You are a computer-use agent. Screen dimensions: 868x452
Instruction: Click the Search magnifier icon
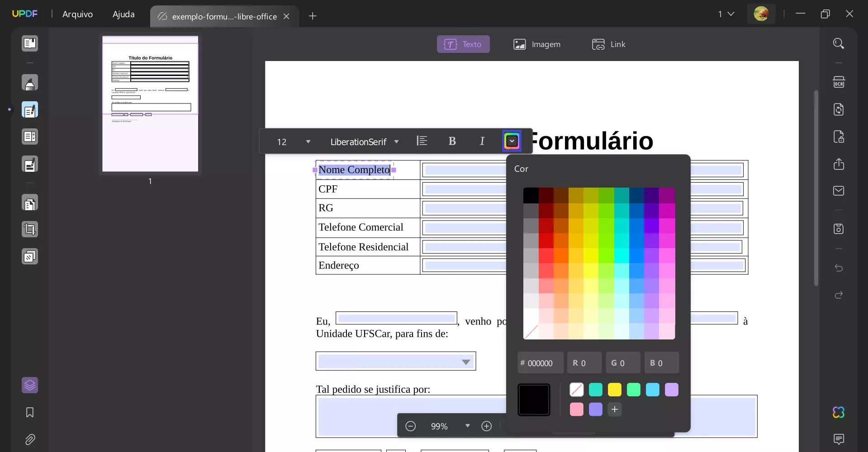coord(839,43)
